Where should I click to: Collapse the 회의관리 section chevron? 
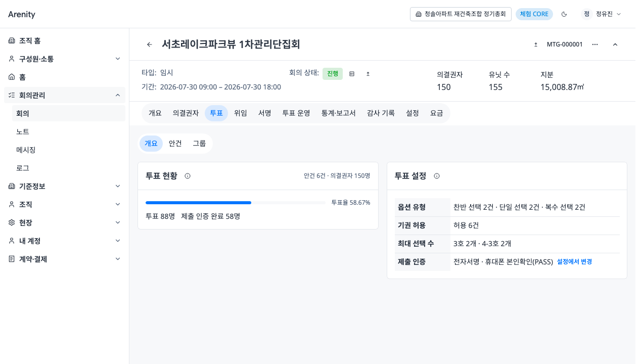pyautogui.click(x=118, y=95)
